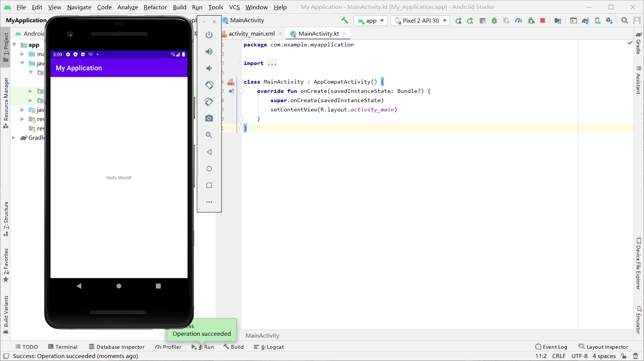Toggle the Device File Explorer window

click(x=638, y=264)
